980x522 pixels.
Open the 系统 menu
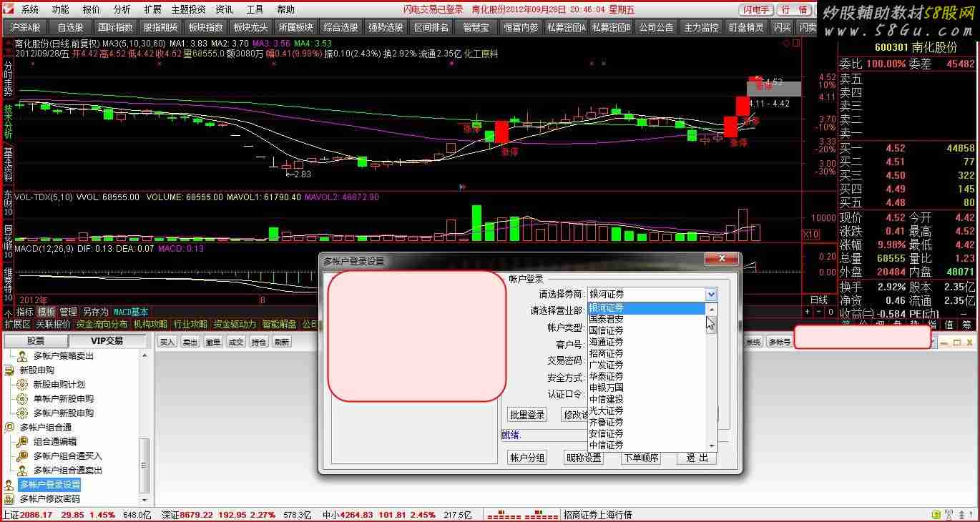tap(30, 9)
